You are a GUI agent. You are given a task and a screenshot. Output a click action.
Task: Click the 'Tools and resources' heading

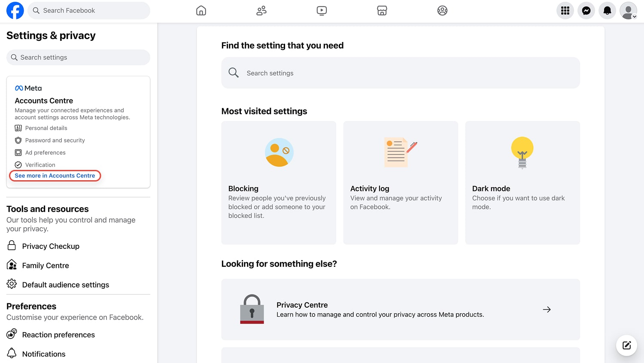click(x=48, y=209)
